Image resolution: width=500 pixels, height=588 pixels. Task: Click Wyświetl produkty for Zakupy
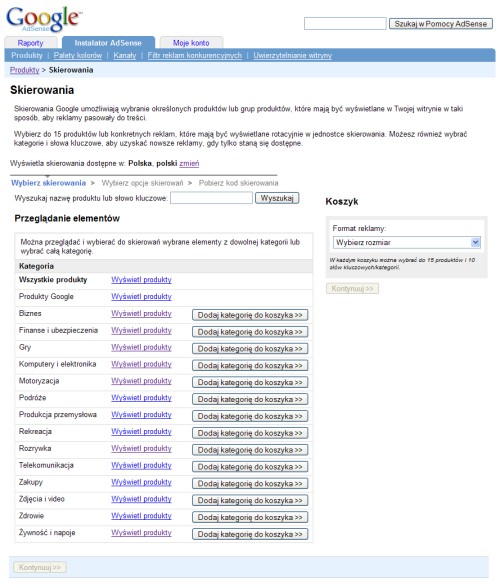(x=141, y=482)
